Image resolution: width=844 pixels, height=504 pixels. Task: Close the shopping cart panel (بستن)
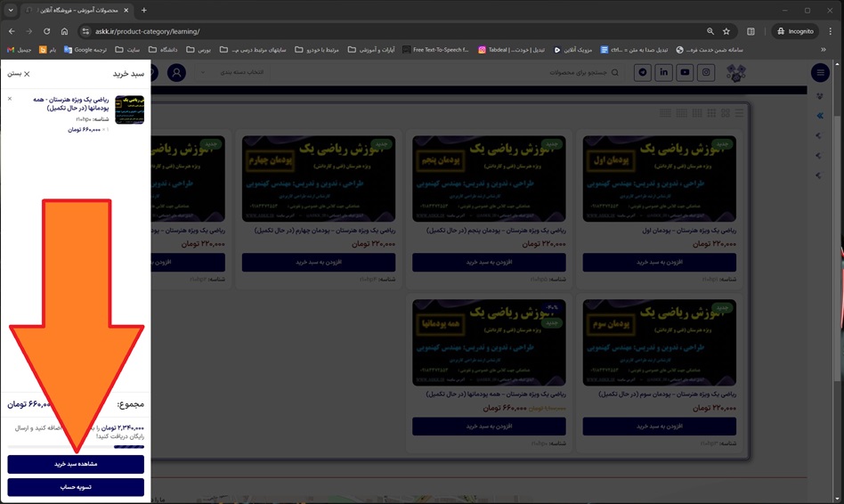pyautogui.click(x=20, y=74)
